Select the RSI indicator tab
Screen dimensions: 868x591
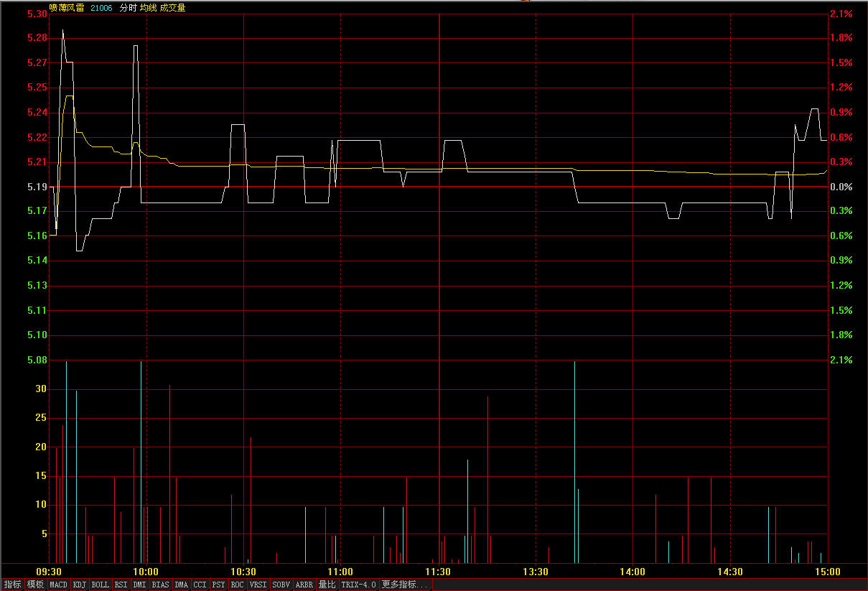(121, 585)
